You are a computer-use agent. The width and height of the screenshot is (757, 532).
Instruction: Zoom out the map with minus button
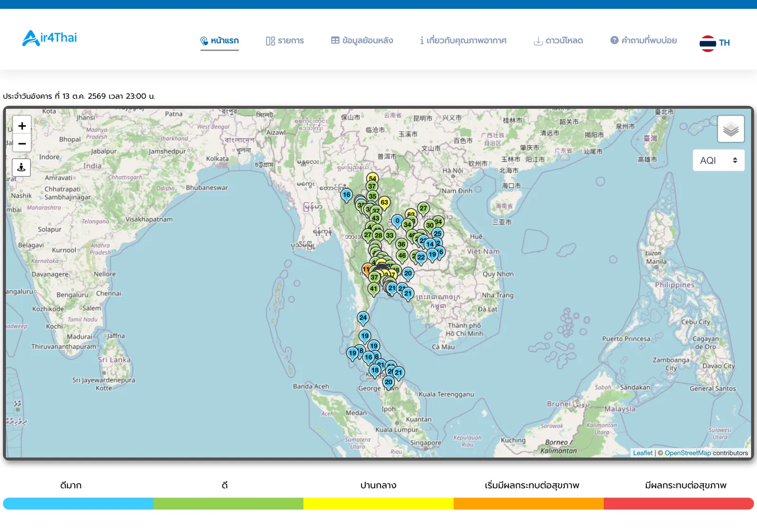[x=22, y=143]
